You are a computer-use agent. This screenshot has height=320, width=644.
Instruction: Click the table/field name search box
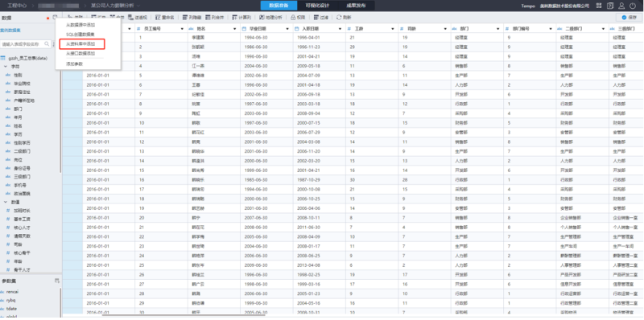tap(26, 44)
